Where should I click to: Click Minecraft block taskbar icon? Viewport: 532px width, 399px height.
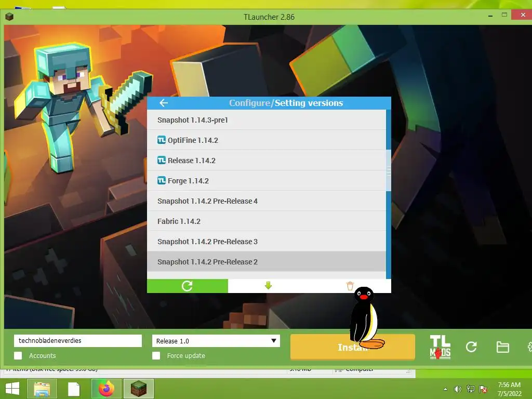138,389
